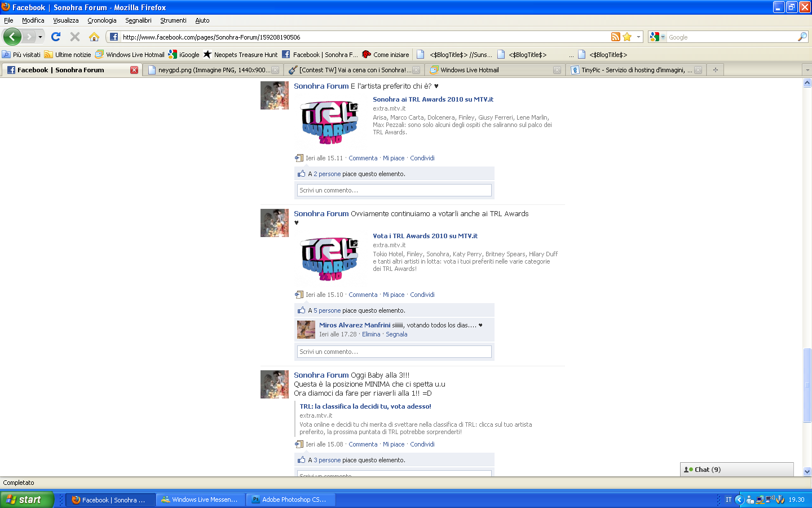Open the Vota i TRL Awards 2010 link
Screen dimensions: 812x508
pyautogui.click(x=425, y=236)
